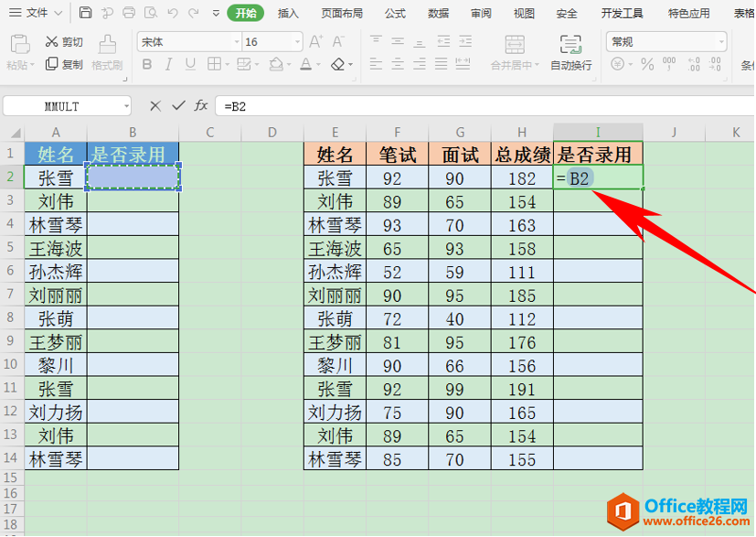
Task: Open the 公式 ribbon tab
Action: pyautogui.click(x=395, y=14)
